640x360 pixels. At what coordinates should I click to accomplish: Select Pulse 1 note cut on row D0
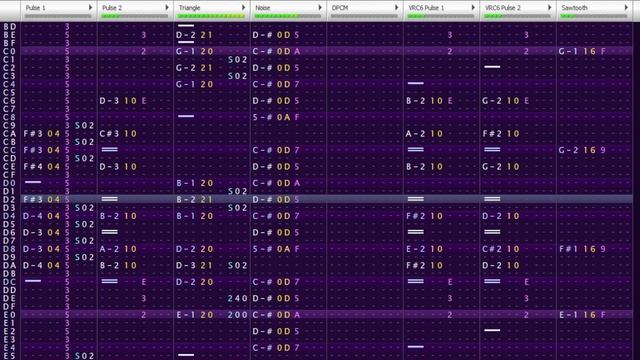tap(33, 182)
